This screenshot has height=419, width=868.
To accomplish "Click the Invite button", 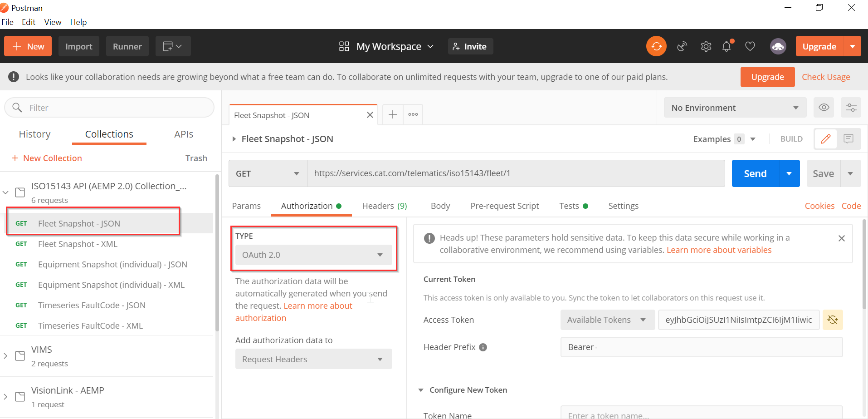I will pyautogui.click(x=470, y=46).
